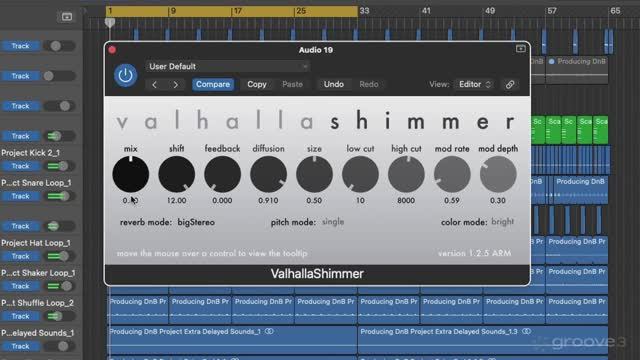Click the mod depth knob
The image size is (640, 360).
(x=498, y=174)
